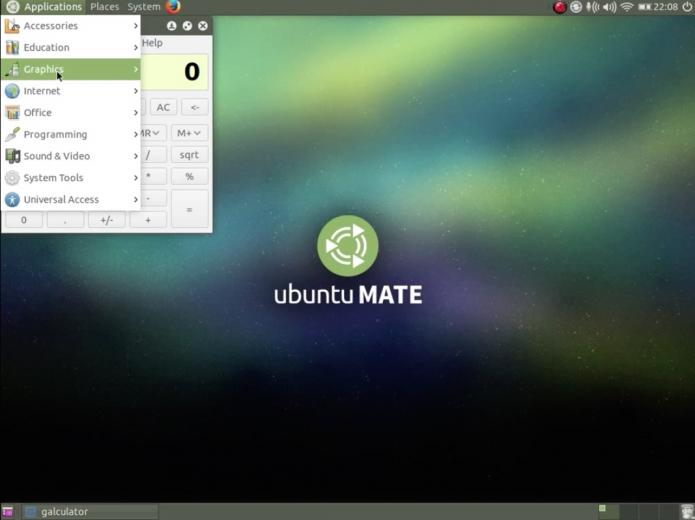
Task: Open the Accessories submenu
Action: tap(71, 26)
